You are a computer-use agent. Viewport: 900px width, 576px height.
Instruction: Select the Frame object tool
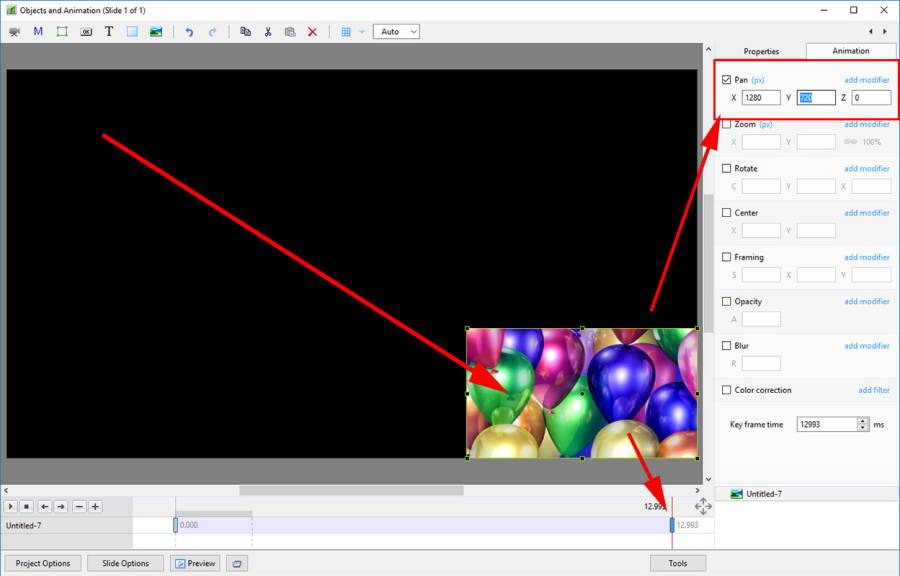(x=62, y=32)
